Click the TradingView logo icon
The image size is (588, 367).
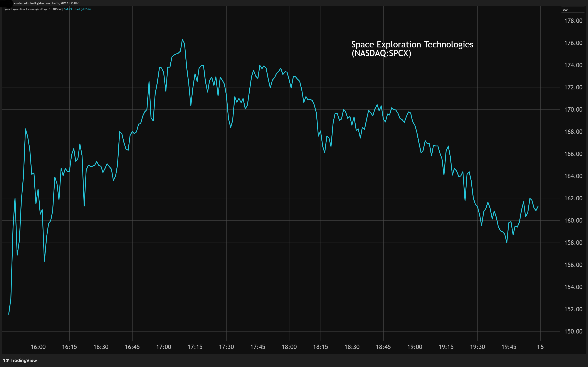click(6, 360)
